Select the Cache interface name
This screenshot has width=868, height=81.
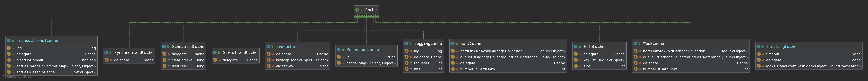pyautogui.click(x=371, y=10)
